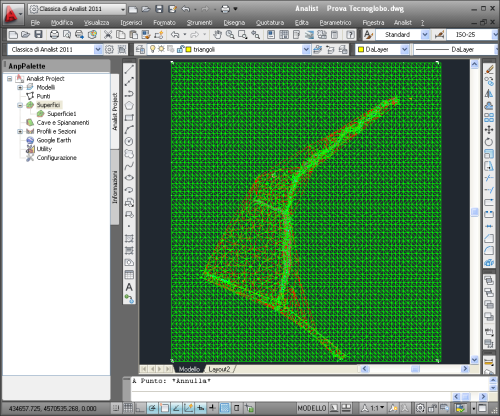
Task: Open Superficie1 in the tree
Action: [62, 114]
